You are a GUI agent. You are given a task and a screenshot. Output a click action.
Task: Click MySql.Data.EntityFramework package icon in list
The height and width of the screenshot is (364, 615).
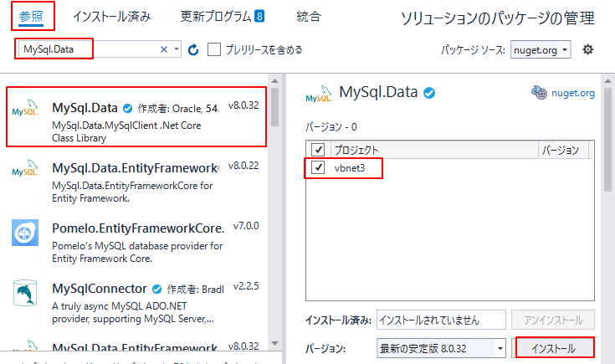click(x=25, y=172)
